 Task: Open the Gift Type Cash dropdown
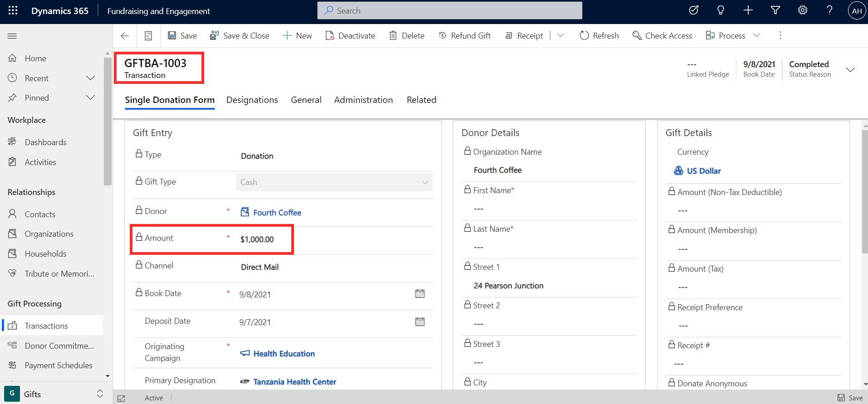(x=334, y=182)
